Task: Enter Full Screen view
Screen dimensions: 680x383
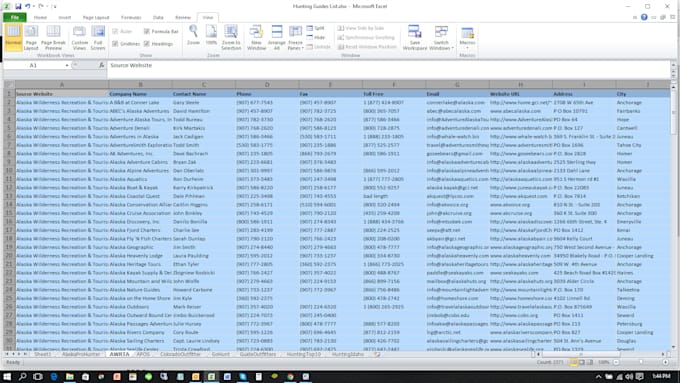Action: [x=98, y=38]
